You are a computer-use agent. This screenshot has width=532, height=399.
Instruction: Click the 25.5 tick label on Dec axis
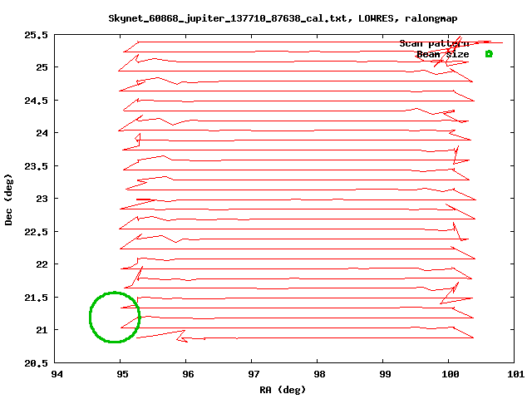(36, 35)
